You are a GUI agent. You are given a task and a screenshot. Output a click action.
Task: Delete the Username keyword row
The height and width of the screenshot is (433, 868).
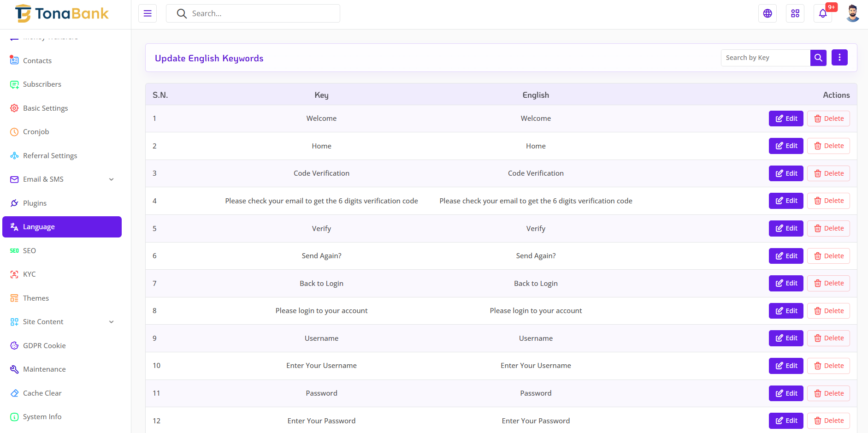[x=828, y=338]
